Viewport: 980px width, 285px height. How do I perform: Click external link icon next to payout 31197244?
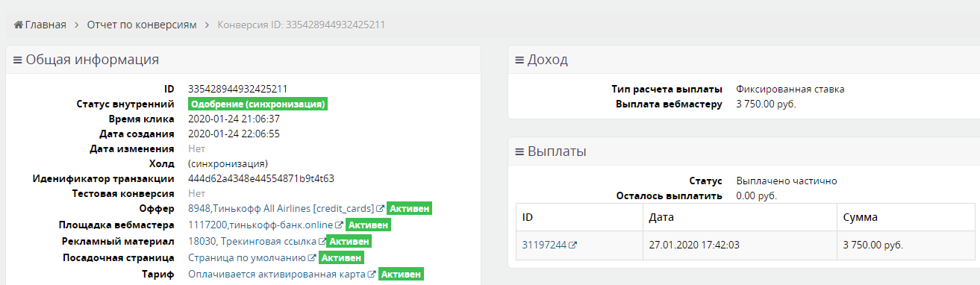[x=573, y=245]
